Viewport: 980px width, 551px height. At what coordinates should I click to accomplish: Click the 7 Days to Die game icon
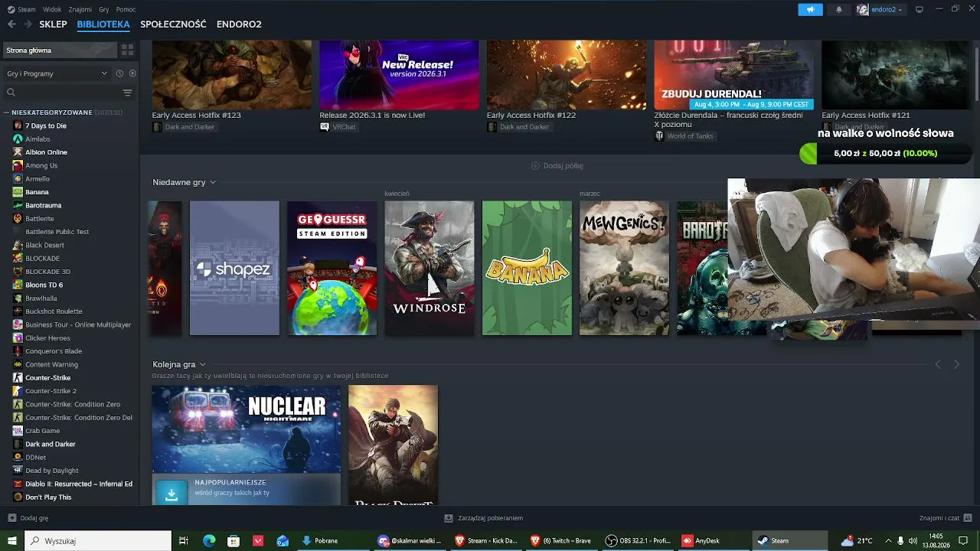(18, 126)
